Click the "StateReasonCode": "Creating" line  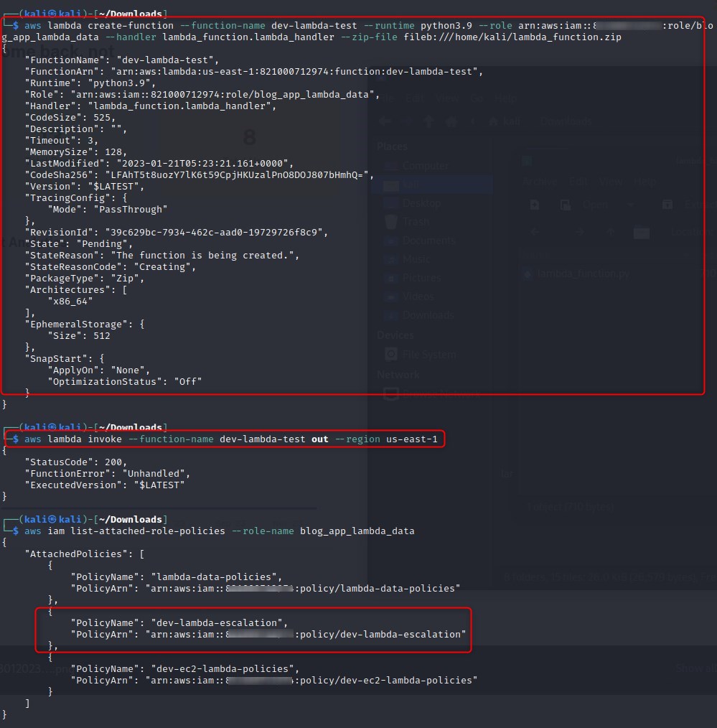pyautogui.click(x=110, y=266)
